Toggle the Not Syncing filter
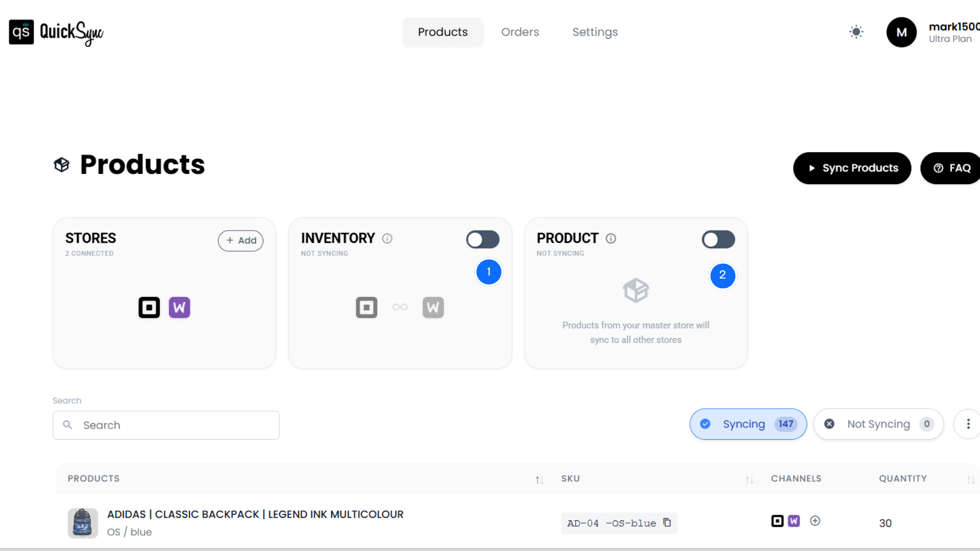Screen dimensions: 980x551 [878, 424]
